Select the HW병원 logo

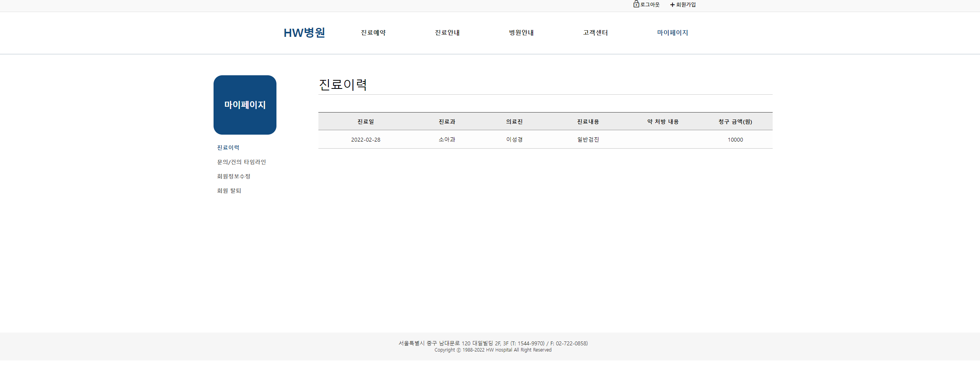(x=305, y=33)
